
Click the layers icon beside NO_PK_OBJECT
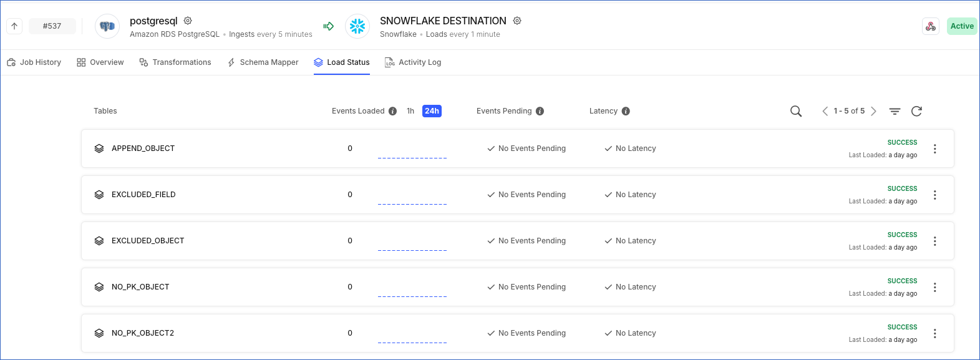click(99, 287)
